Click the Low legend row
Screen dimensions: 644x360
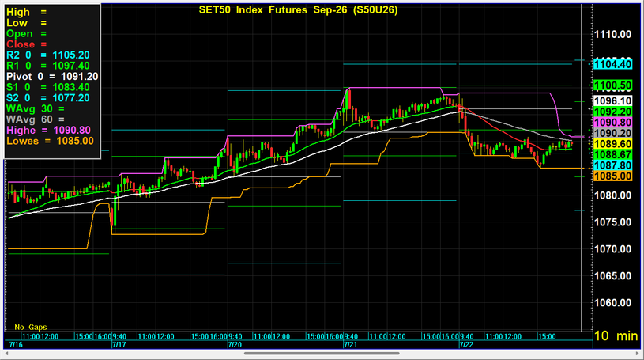(26, 23)
